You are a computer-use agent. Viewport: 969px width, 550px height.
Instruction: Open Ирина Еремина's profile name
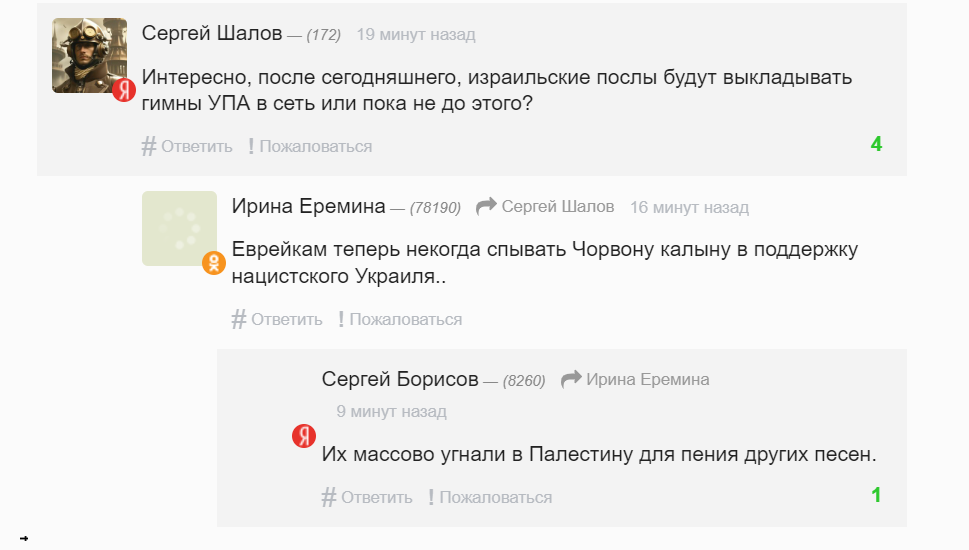(308, 207)
